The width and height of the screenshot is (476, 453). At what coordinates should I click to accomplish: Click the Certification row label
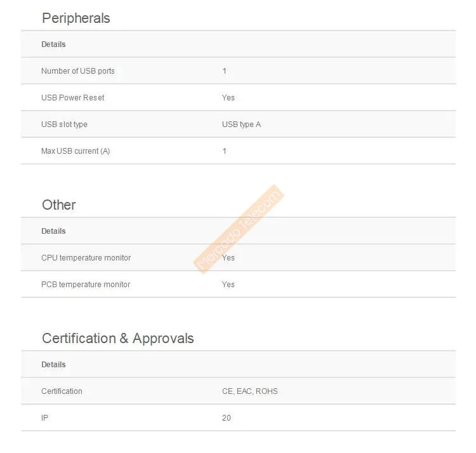pos(62,391)
